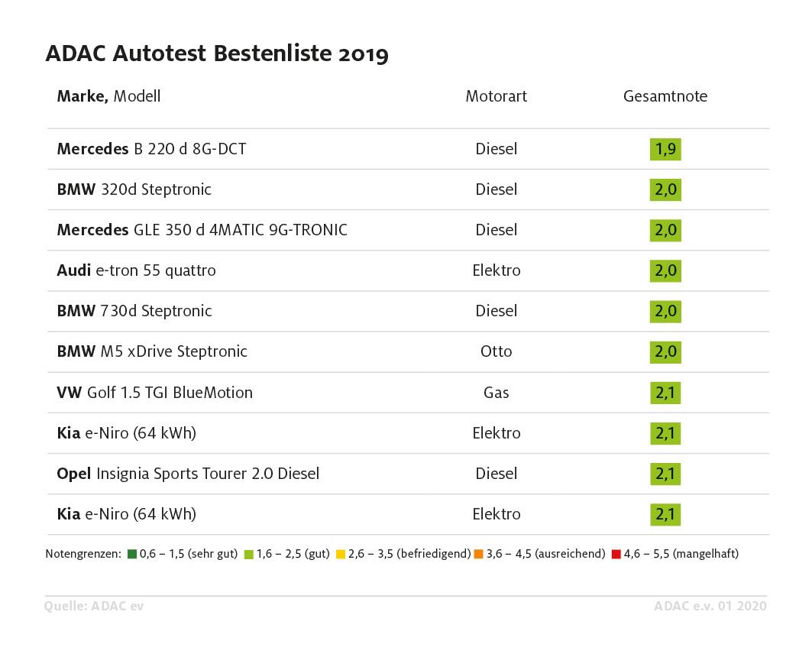
Task: Select the Mercedes GLE 350 d 4MATIC entry
Action: tap(202, 230)
